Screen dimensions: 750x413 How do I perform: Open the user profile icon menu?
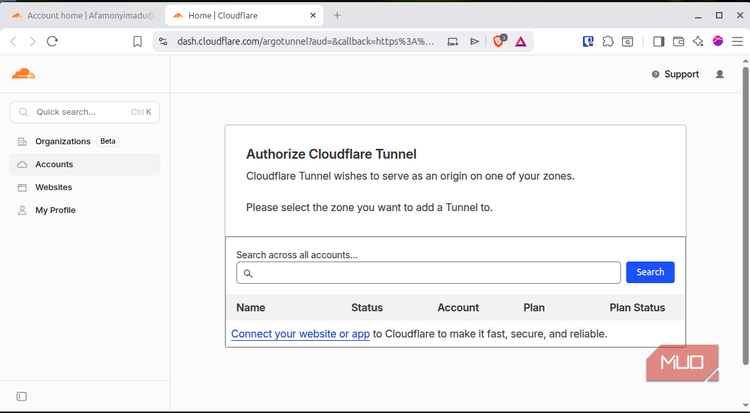719,74
